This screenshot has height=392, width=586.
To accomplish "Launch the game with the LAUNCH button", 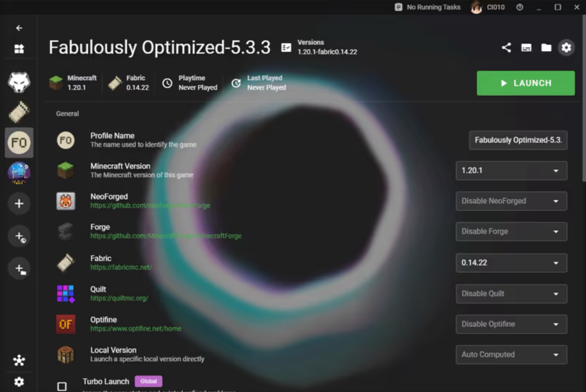I will click(526, 83).
